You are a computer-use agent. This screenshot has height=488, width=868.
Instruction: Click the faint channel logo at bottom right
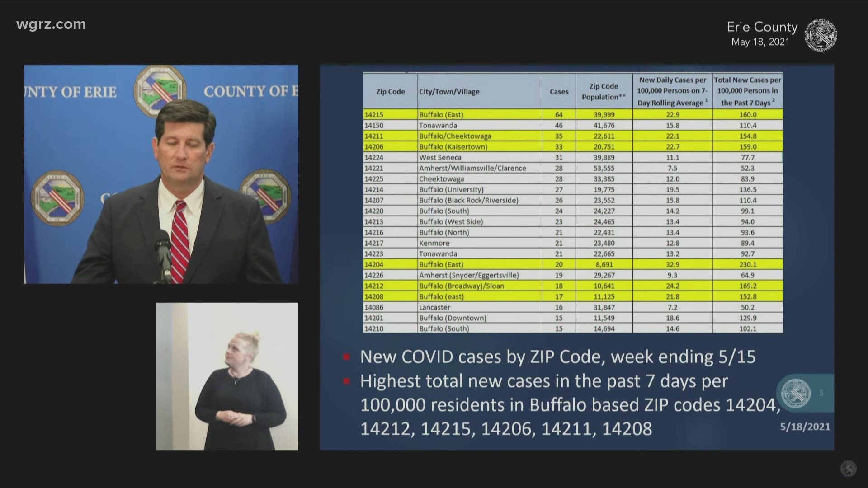coord(849,469)
